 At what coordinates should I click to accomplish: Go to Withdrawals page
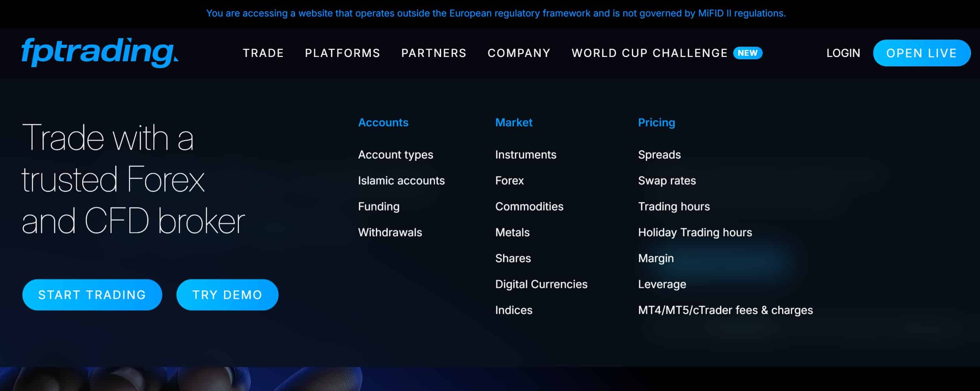tap(390, 232)
